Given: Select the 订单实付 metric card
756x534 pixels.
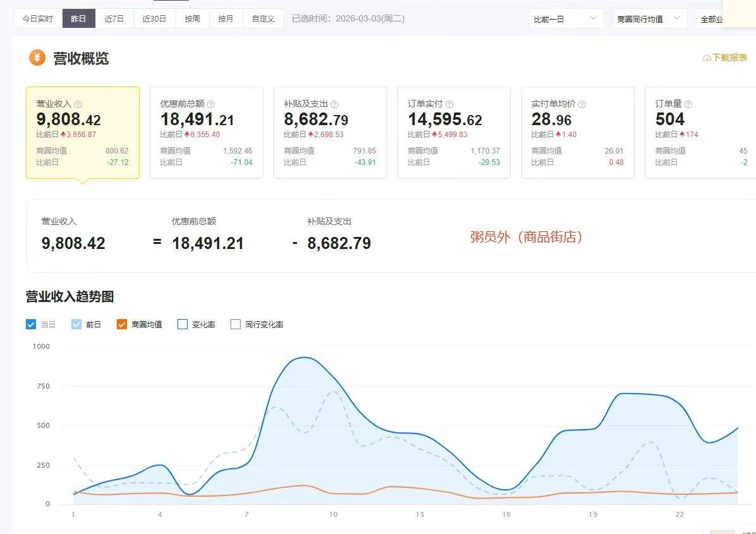Looking at the screenshot, I should (453, 133).
